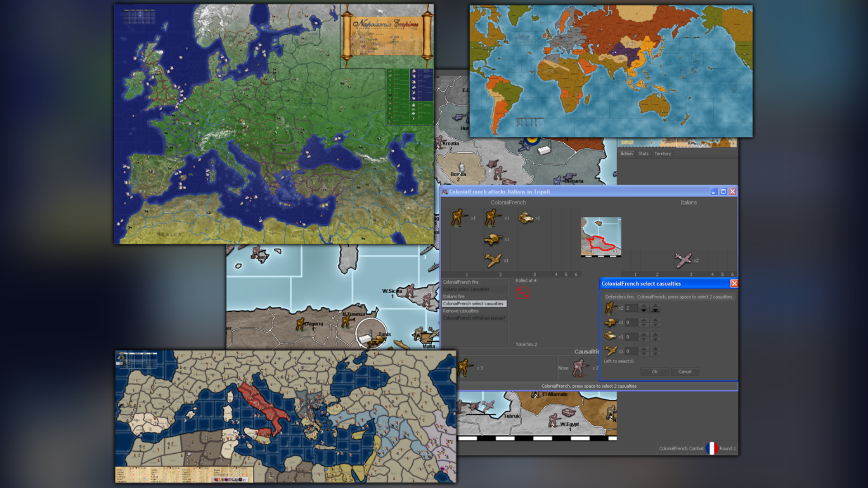Select 'ColonialFrench withdraw planes?' battle step
This screenshot has width=868, height=488.
[474, 318]
